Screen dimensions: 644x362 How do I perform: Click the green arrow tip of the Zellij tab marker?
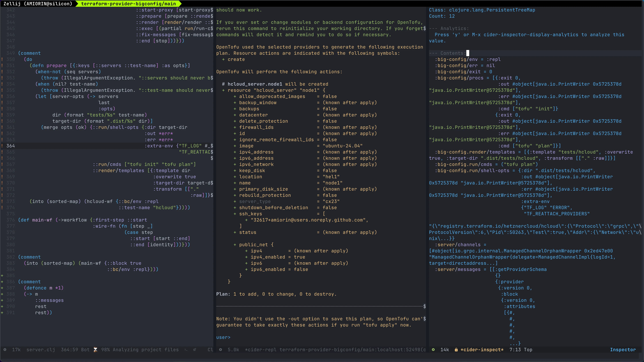181,4
